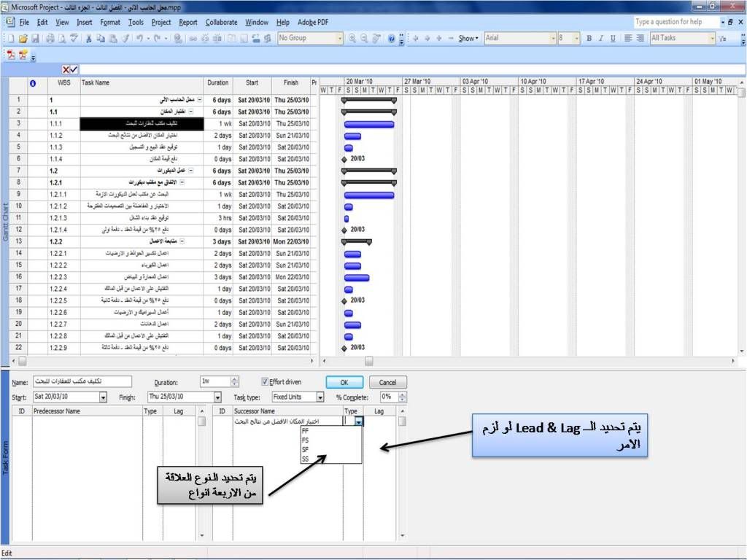Image resolution: width=747 pixels, height=560 pixels.
Task: Click the Cancel button in Task Form
Action: (388, 382)
